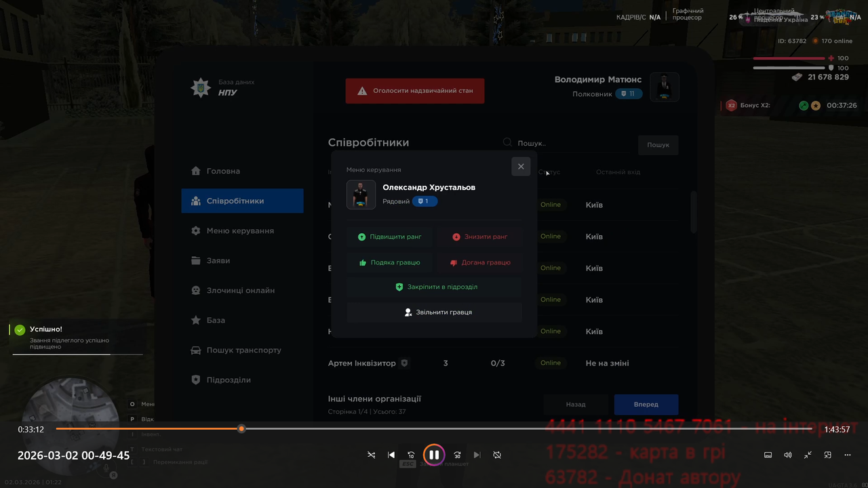868x488 pixels.
Task: Skip to previous track
Action: point(391,455)
